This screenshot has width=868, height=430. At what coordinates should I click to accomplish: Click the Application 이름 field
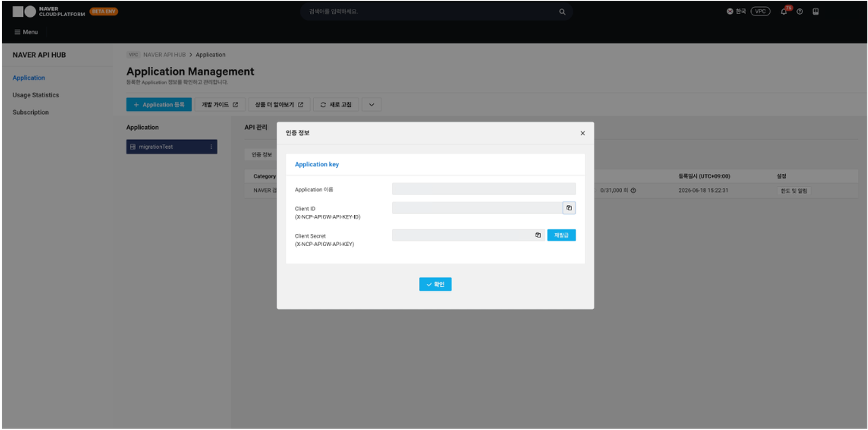point(484,189)
